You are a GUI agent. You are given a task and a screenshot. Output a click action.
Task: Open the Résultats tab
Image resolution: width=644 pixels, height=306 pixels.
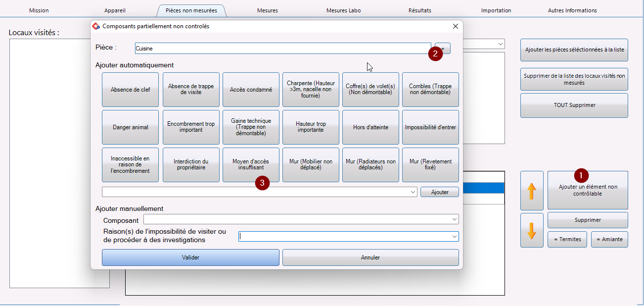419,10
